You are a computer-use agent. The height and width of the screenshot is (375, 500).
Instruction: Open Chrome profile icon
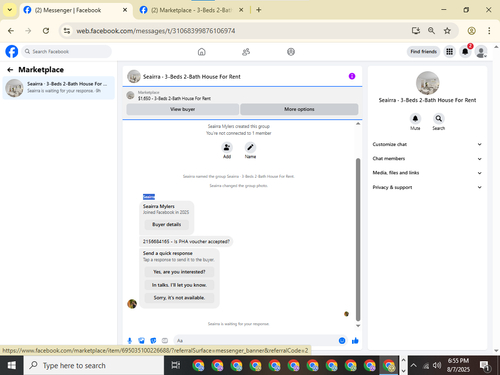coord(472,31)
